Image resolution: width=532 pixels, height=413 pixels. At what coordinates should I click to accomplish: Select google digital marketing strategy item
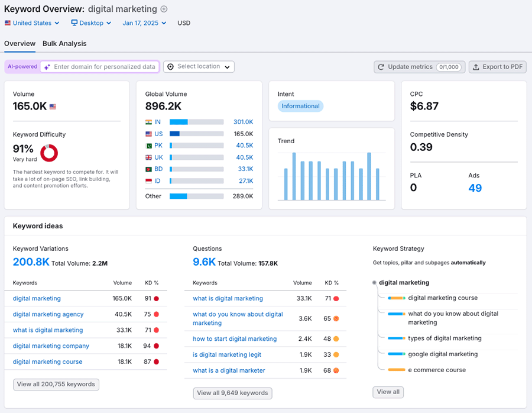(443, 354)
